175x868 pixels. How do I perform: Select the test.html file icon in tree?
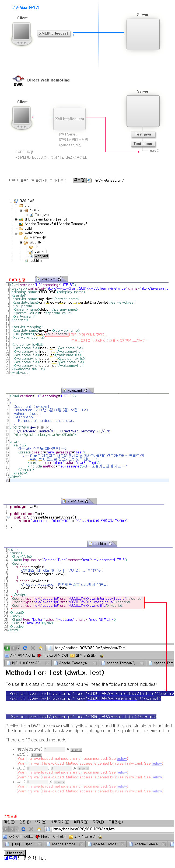pos(26,260)
